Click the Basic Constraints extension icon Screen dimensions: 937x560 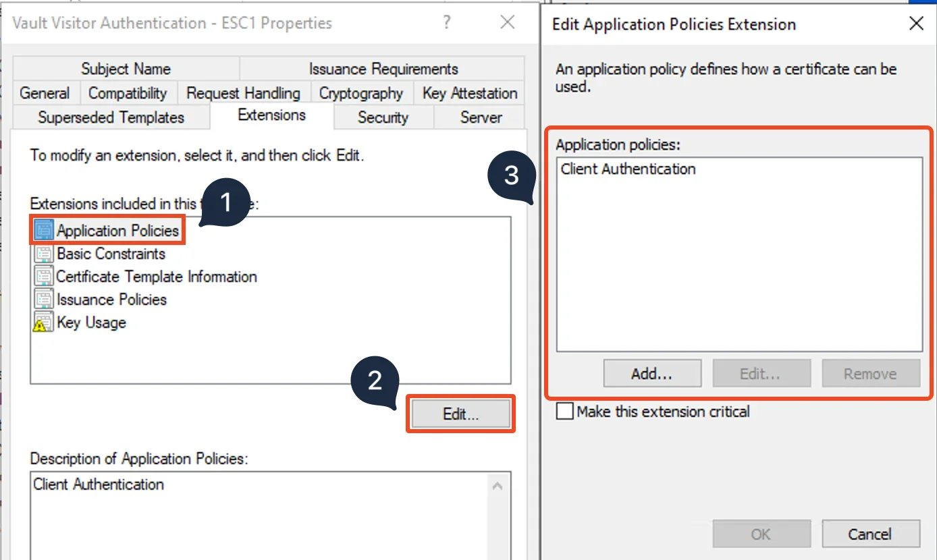tap(44, 254)
